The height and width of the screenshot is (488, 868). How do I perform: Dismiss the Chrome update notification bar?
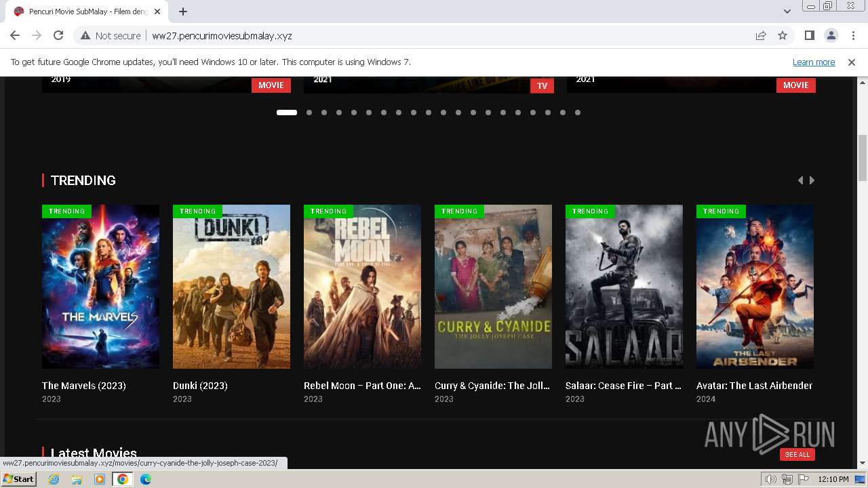tap(852, 62)
